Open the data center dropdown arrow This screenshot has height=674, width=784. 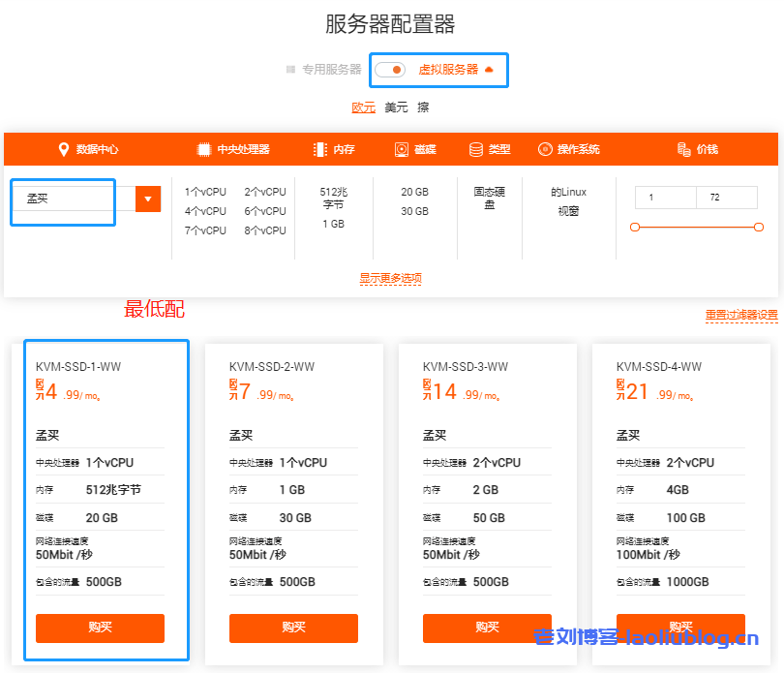(x=147, y=199)
